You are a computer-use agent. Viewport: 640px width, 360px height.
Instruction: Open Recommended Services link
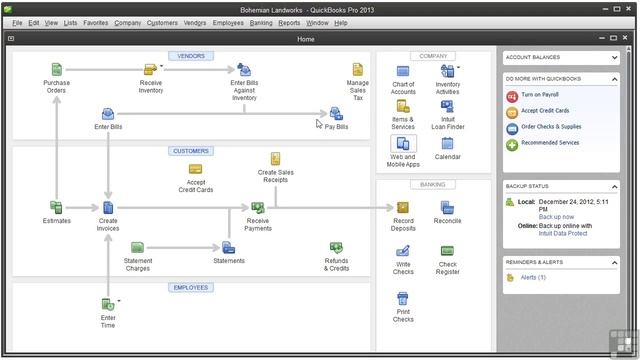[550, 142]
